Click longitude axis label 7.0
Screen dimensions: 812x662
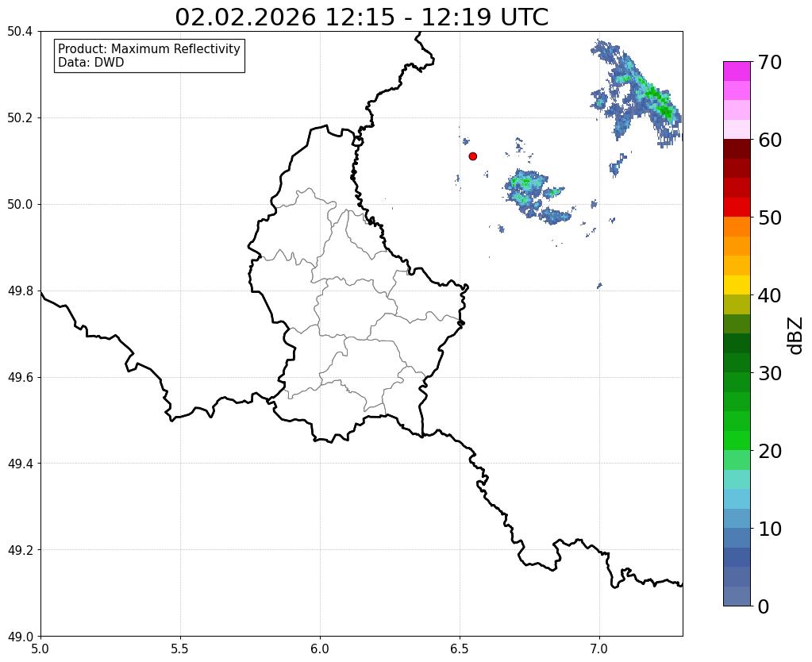tap(599, 649)
